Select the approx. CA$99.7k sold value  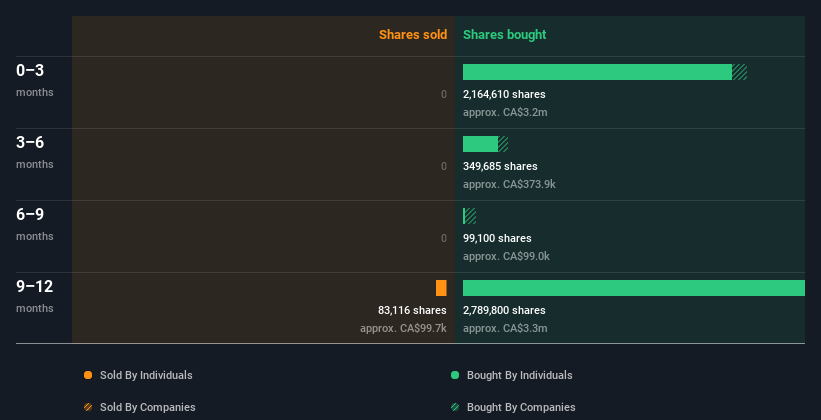403,328
